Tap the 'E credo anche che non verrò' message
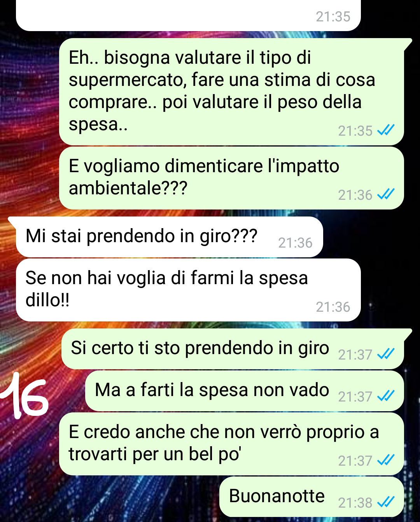 (x=231, y=444)
